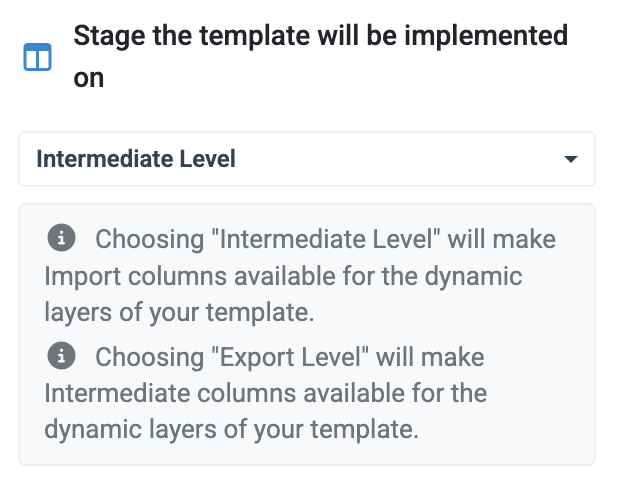Click "available for the dynamic" in first hint

(x=378, y=276)
